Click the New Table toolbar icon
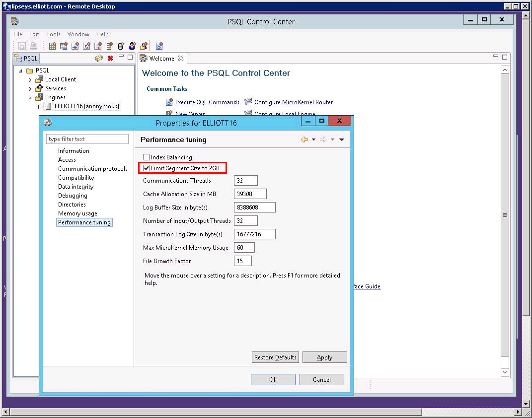The width and height of the screenshot is (532, 418). click(52, 46)
